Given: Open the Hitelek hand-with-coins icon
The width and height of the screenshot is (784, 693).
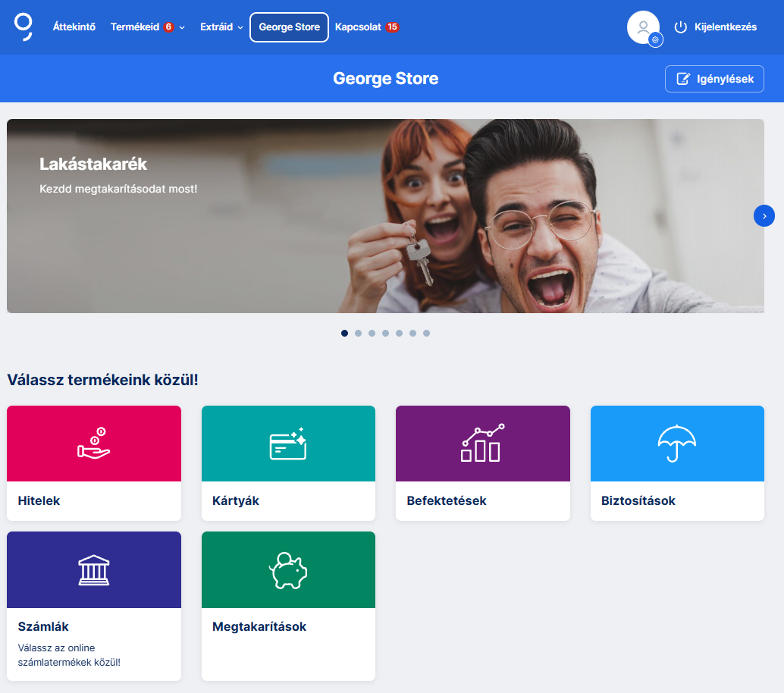Looking at the screenshot, I should [x=94, y=444].
